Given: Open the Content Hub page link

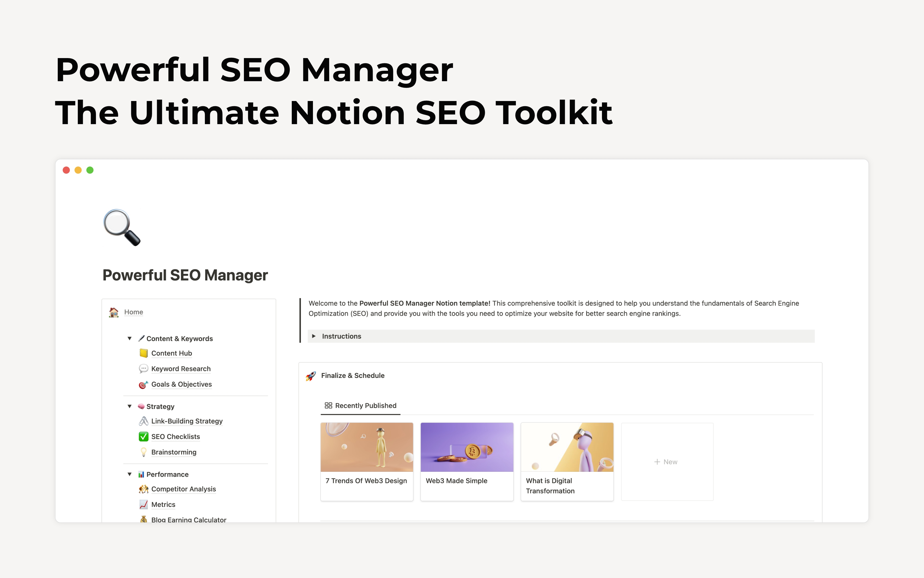Looking at the screenshot, I should click(x=171, y=353).
